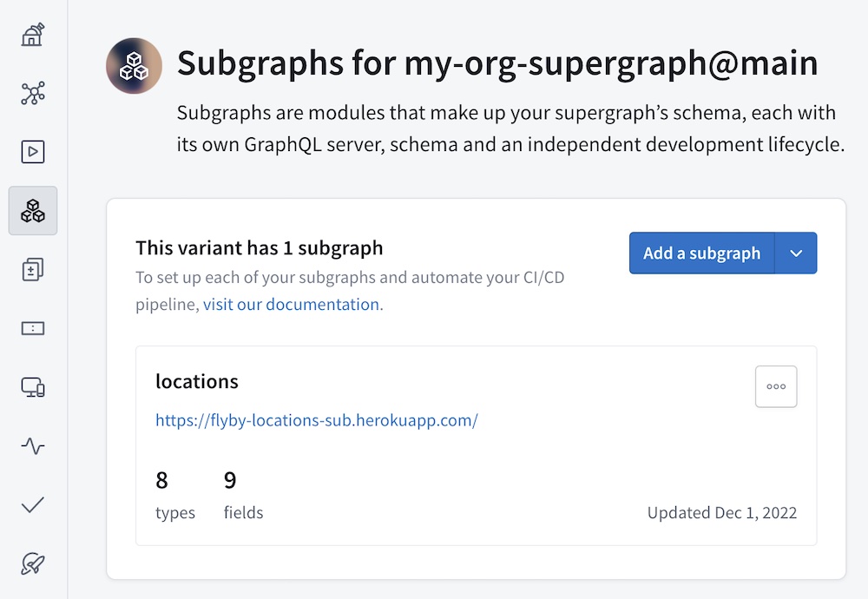Image resolution: width=868 pixels, height=599 pixels.
Task: Select the Insights pulse icon
Action: [x=33, y=446]
